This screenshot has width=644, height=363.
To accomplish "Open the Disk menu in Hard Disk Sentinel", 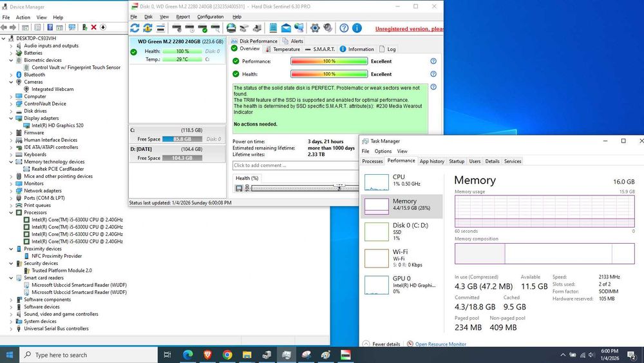I will (x=148, y=17).
